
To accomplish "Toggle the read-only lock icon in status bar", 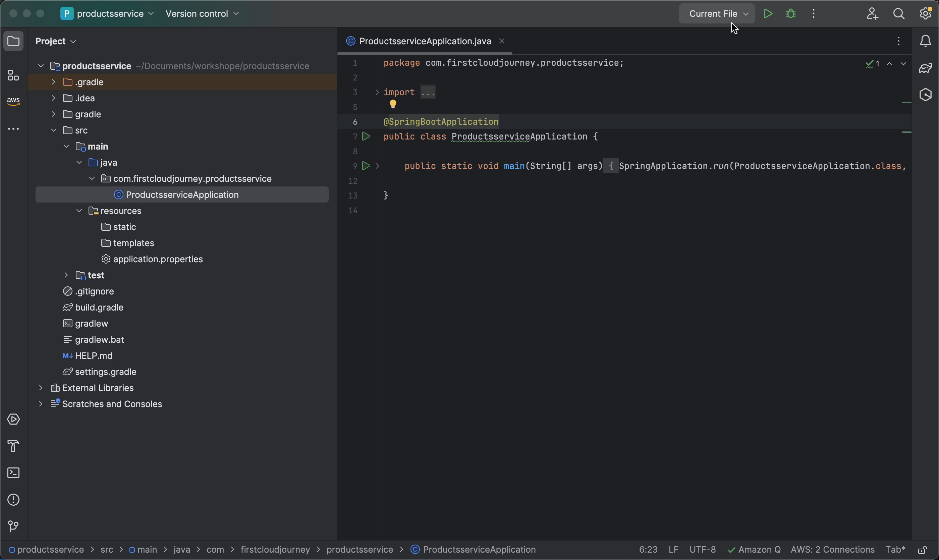I will click(923, 550).
